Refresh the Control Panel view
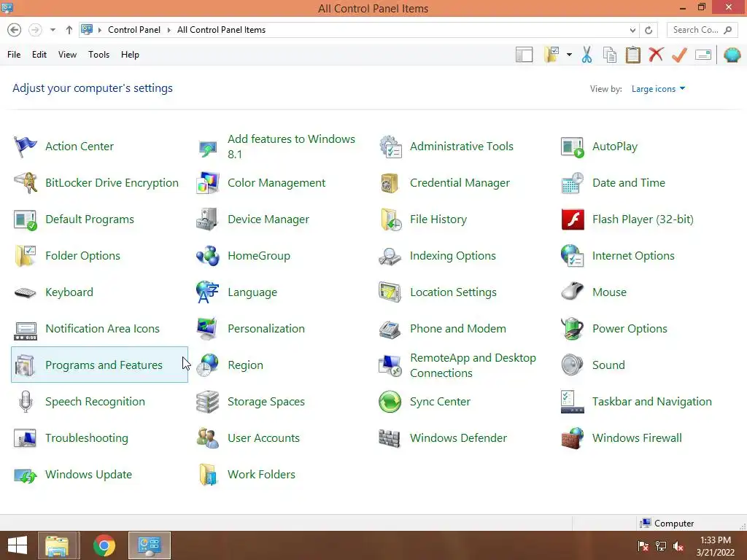The image size is (747, 560). coord(649,30)
